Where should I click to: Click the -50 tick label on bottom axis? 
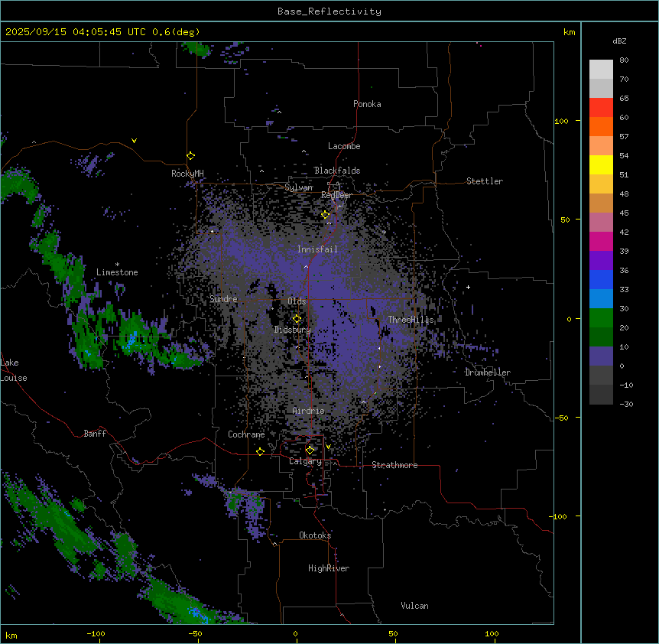click(x=195, y=633)
